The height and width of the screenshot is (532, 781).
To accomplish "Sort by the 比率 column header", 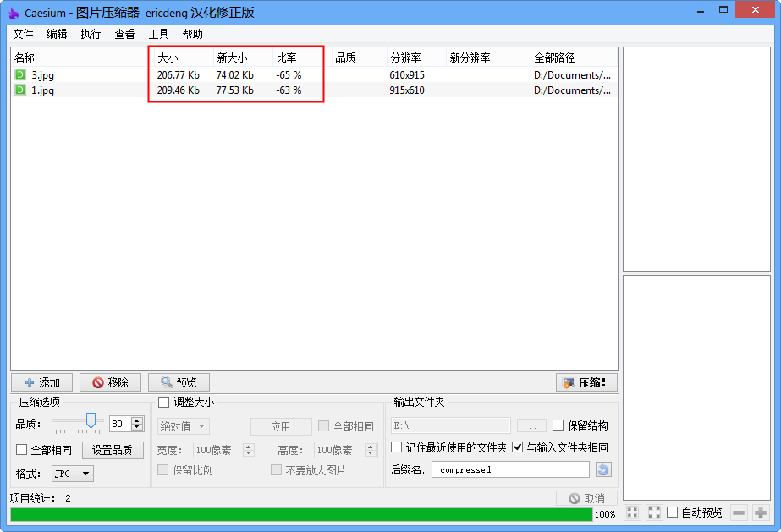I will pos(302,58).
